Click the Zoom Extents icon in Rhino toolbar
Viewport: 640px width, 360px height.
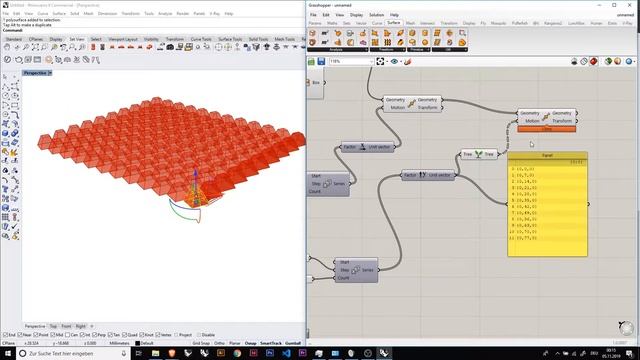pos(35,47)
